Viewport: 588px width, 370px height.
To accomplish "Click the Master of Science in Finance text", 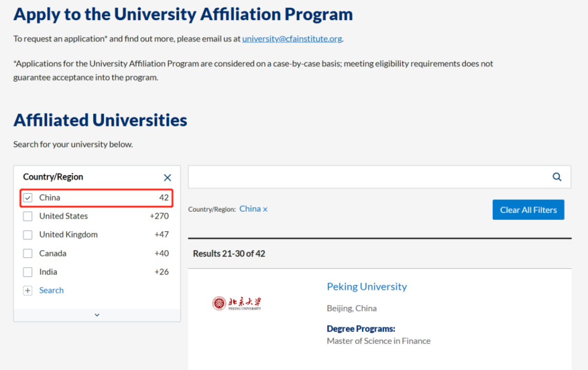I will (379, 341).
